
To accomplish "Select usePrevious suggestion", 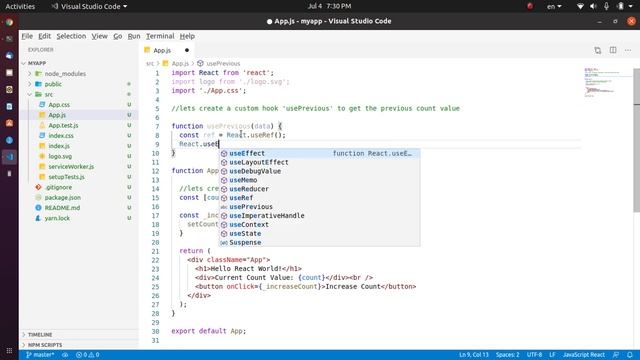I will tap(320, 207).
